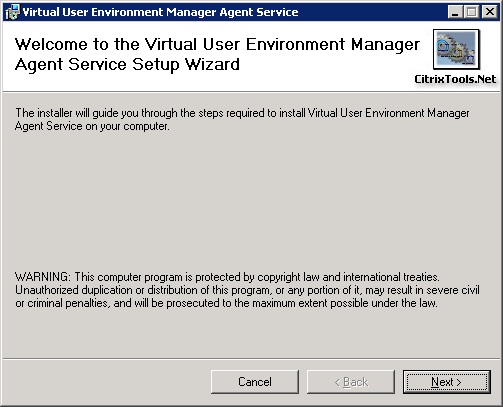Screen dimensions: 503x407
Task: Go to the next setup step with Next
Action: coord(446,382)
